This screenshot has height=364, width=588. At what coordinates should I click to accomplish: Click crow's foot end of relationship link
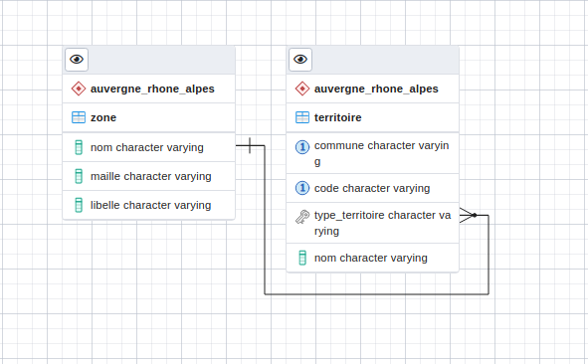pyautogui.click(x=468, y=215)
